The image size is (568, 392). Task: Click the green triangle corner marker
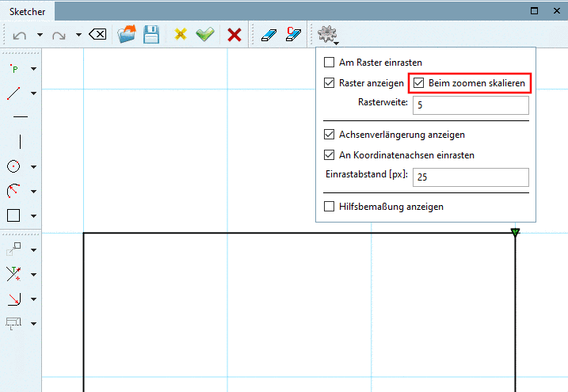coord(515,232)
